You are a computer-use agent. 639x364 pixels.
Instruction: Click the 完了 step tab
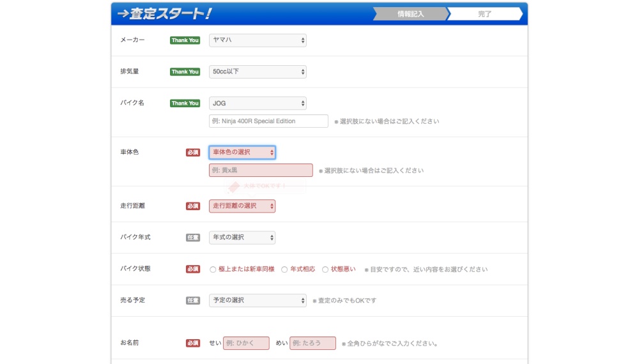tap(484, 14)
